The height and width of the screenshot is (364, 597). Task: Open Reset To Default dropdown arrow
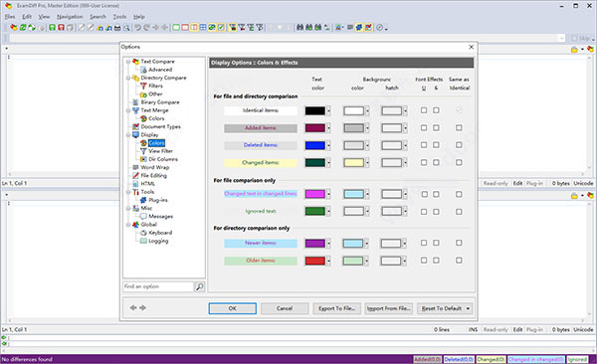[468, 308]
